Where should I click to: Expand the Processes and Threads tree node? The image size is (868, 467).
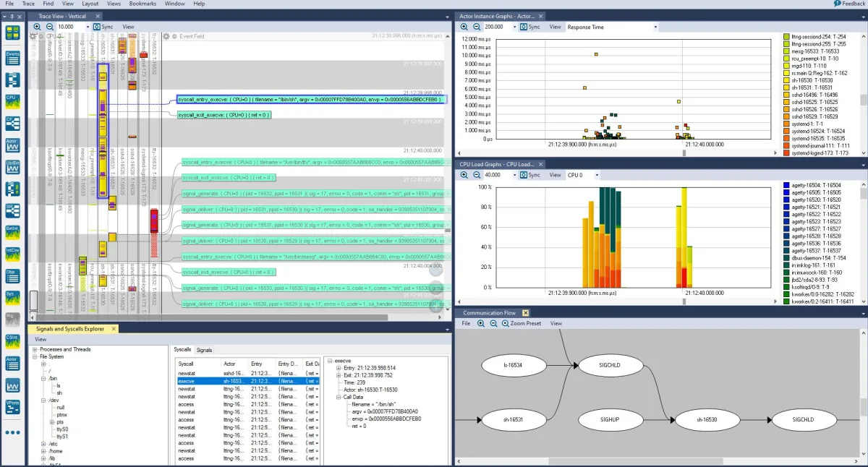click(35, 349)
